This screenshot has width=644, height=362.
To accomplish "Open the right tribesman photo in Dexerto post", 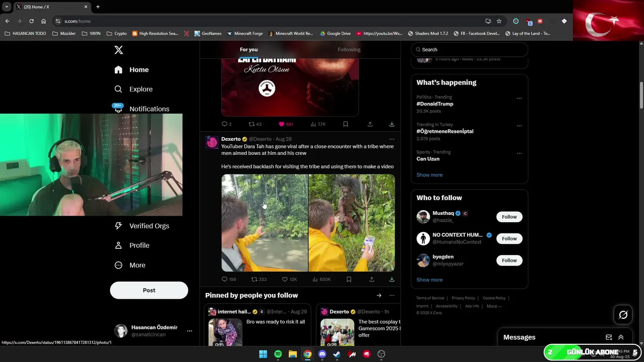I will pos(352,223).
